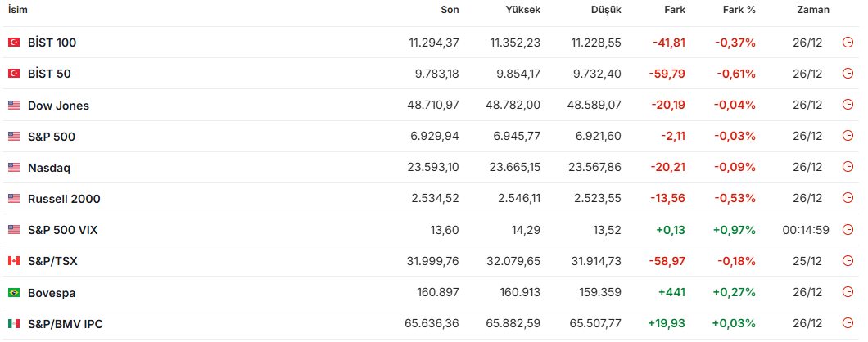The width and height of the screenshot is (868, 342).
Task: Click the clock icon in the Russell 2000 row
Action: [x=848, y=199]
